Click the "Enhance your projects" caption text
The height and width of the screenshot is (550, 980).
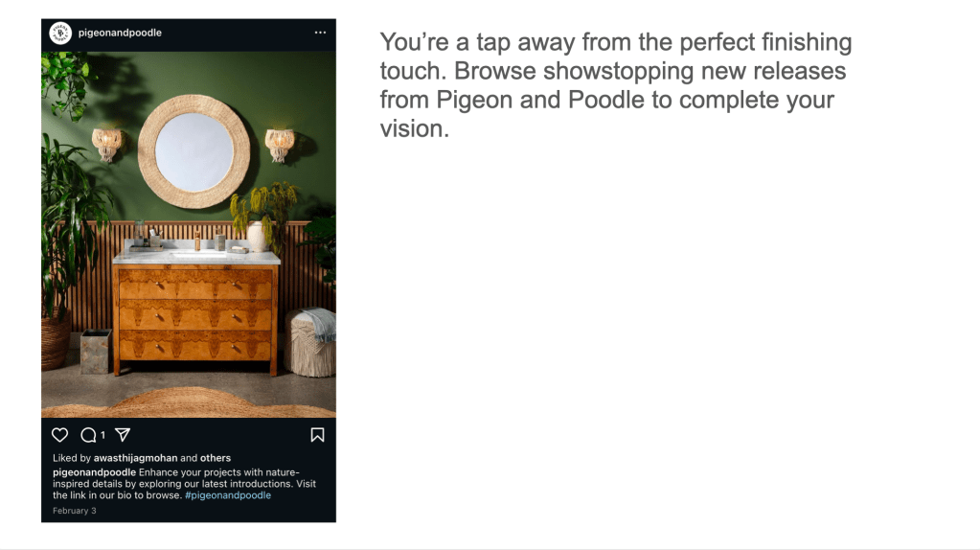(219, 471)
